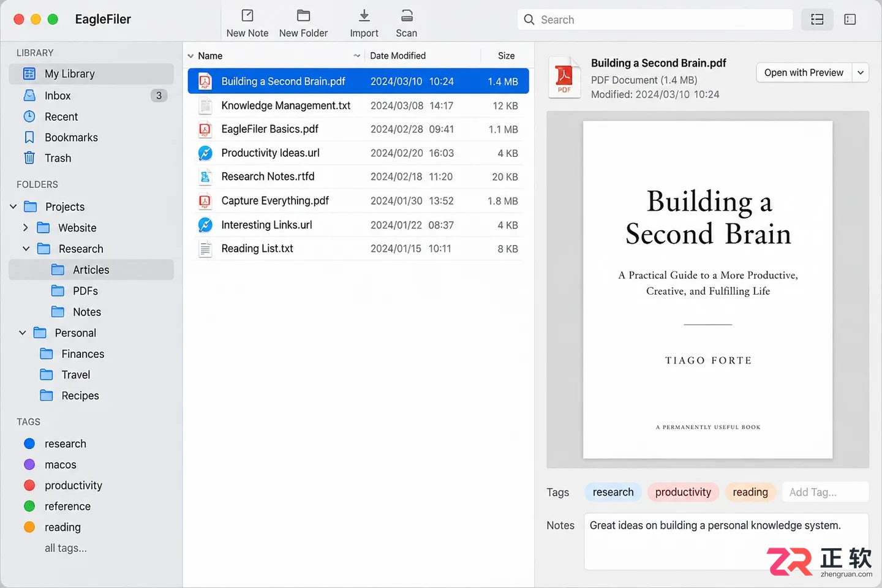Screen dimensions: 882x588
Task: Click the New Folder toolbar icon
Action: [303, 15]
